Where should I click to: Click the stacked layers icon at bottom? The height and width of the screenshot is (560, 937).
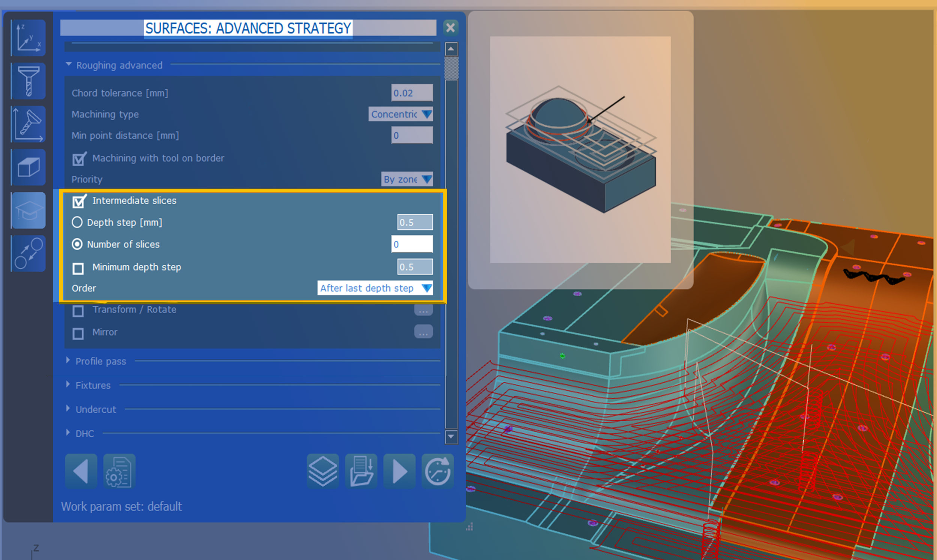click(x=323, y=471)
